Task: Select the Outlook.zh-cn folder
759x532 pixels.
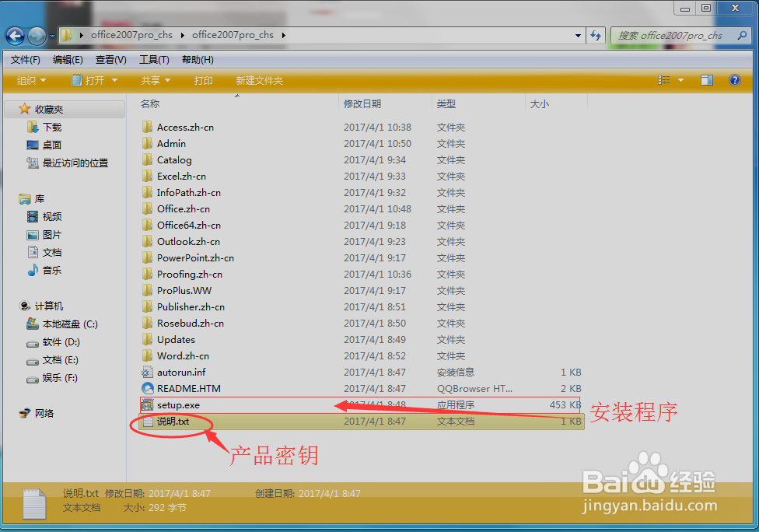Action: [x=188, y=242]
